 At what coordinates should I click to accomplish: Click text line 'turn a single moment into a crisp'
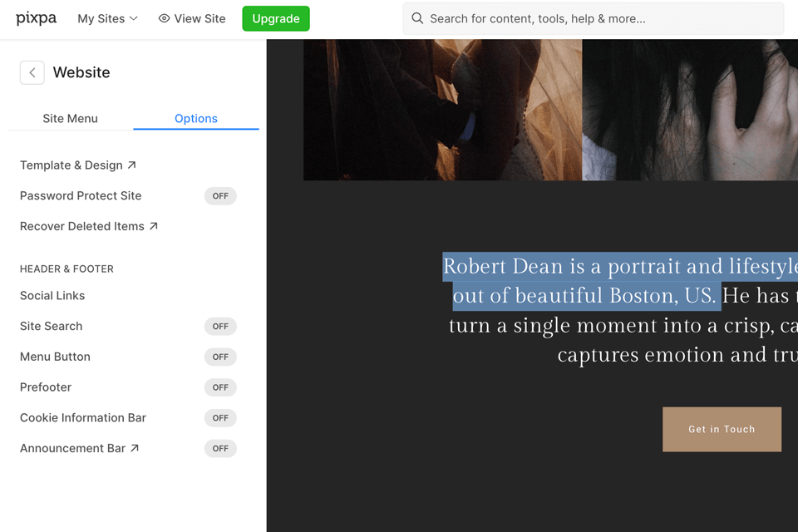pos(623,326)
